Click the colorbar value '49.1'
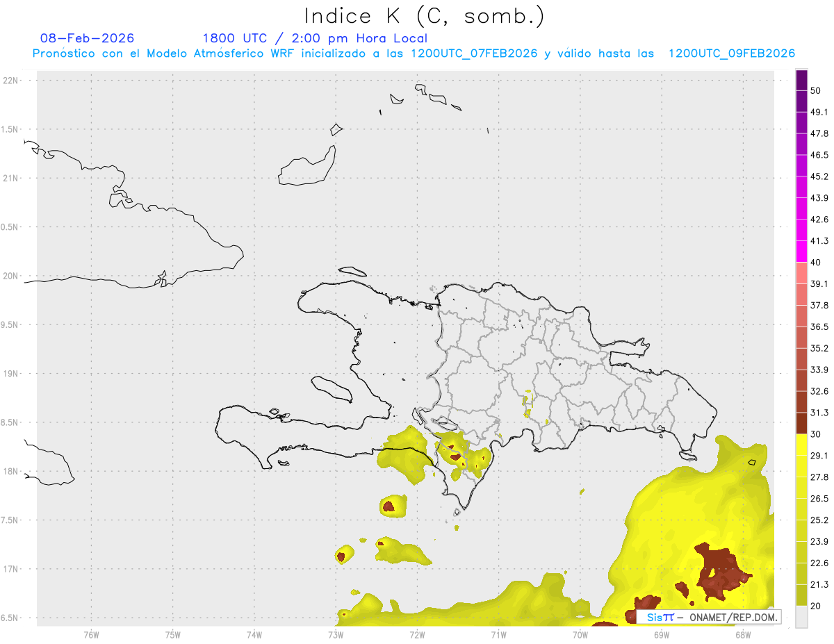Image resolution: width=834 pixels, height=644 pixels. (x=819, y=112)
